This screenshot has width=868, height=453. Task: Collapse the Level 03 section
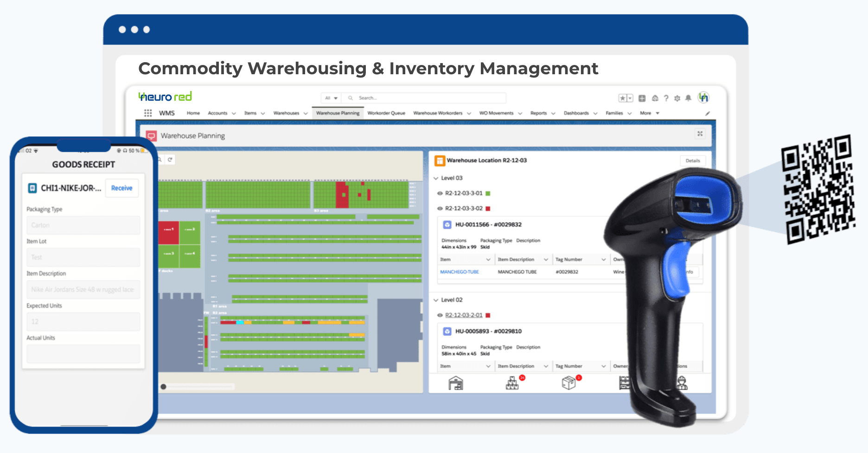[436, 178]
